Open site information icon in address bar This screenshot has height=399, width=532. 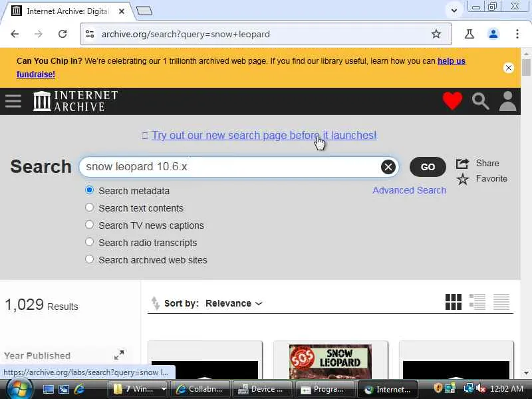[90, 34]
